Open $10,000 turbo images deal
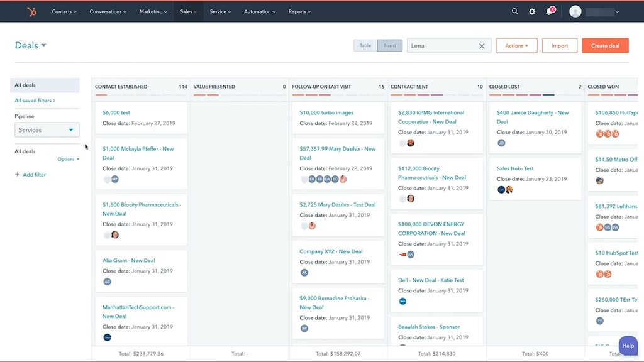Viewport: 644px width, 362px height. 326,112
